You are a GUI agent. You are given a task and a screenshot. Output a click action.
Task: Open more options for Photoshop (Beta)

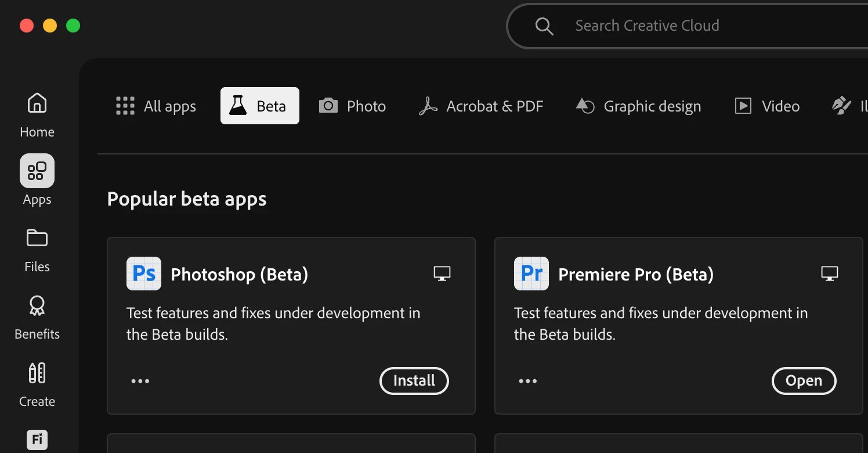(x=140, y=382)
